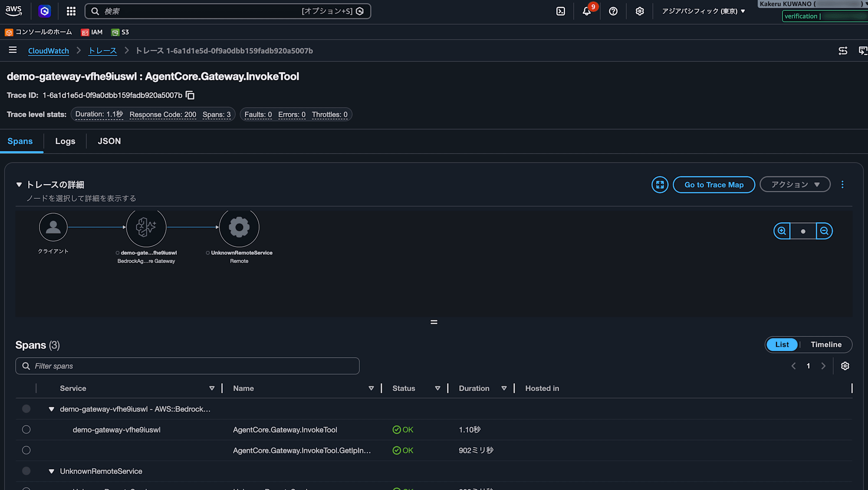Click the top-right monitor tutorial icon
This screenshot has height=490, width=868.
click(x=863, y=51)
